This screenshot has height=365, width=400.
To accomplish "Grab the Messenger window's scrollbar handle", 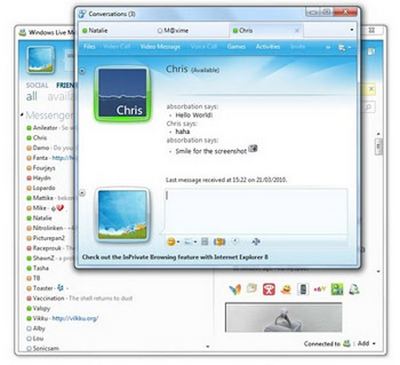I will (x=379, y=147).
